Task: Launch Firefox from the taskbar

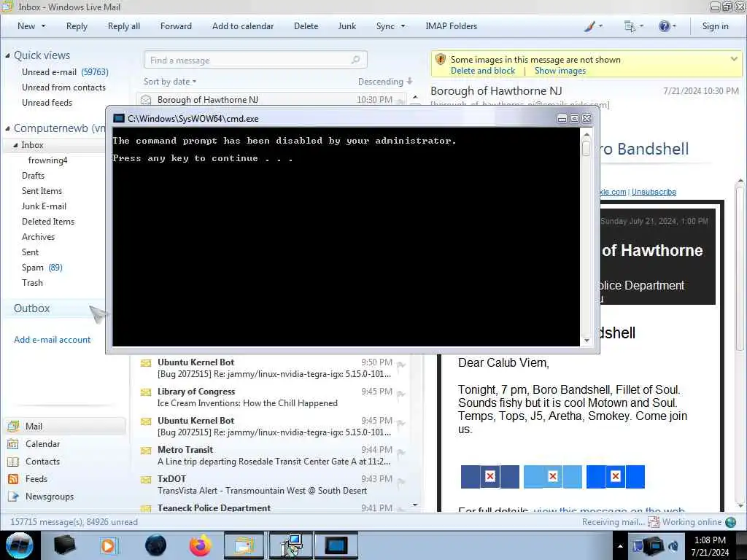Action: coord(200,545)
